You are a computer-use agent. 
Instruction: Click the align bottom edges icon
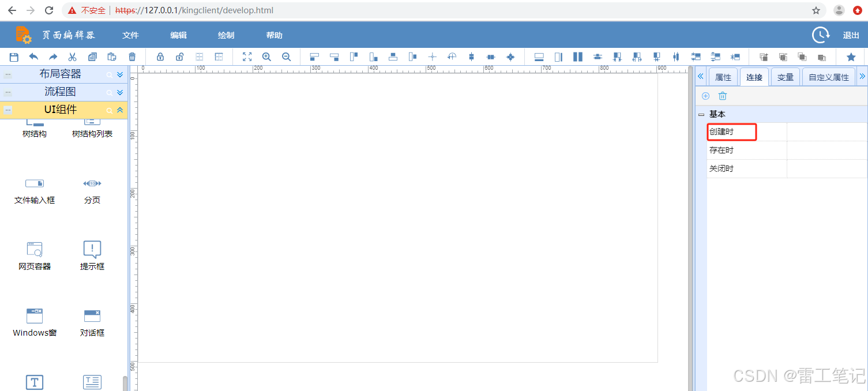(373, 57)
